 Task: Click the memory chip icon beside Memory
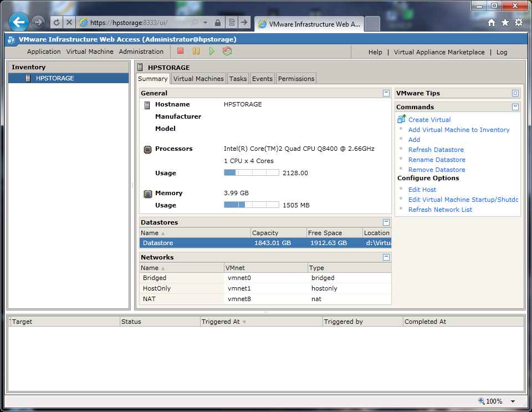(x=147, y=194)
